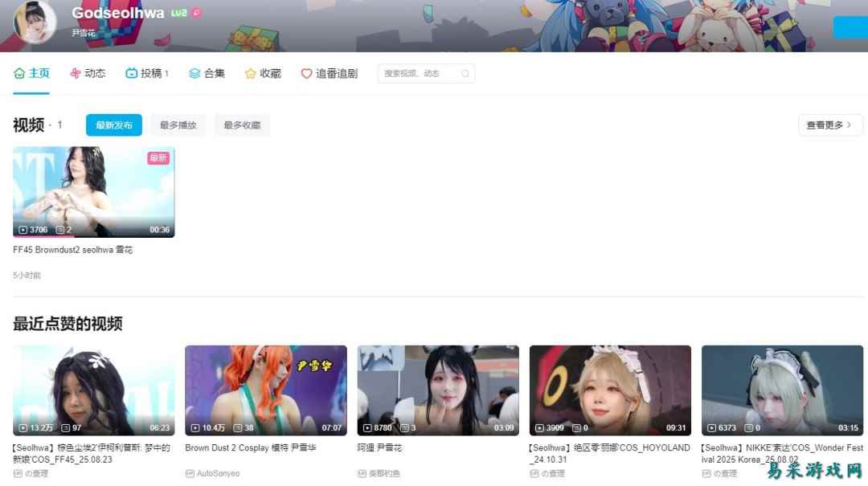Click the blue button on banner right
Image resolution: width=868 pixels, height=486 pixels.
click(850, 27)
